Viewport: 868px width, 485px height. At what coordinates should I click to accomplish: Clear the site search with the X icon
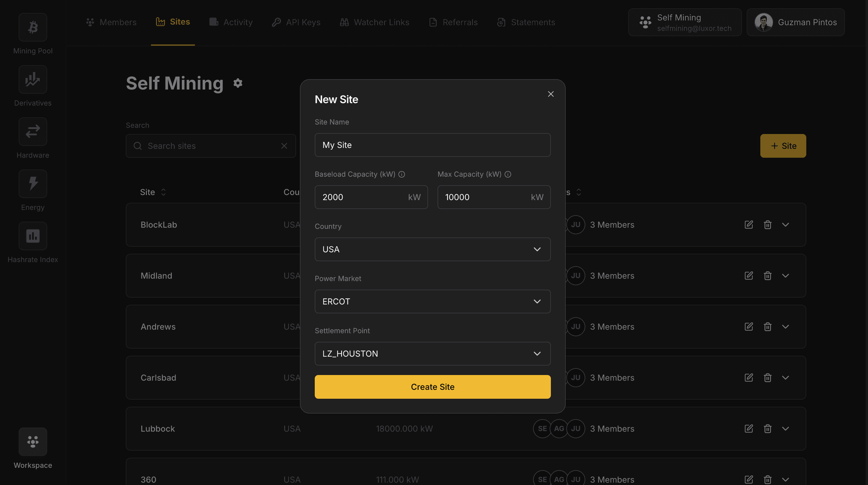284,146
